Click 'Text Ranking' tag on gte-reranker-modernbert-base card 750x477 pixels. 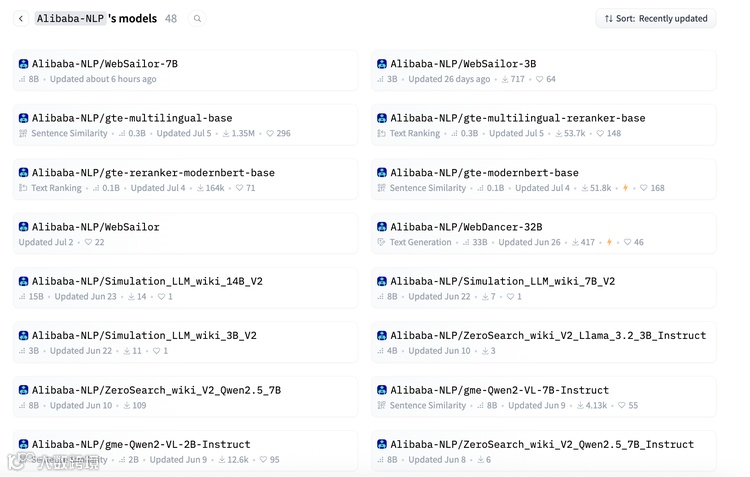click(56, 188)
